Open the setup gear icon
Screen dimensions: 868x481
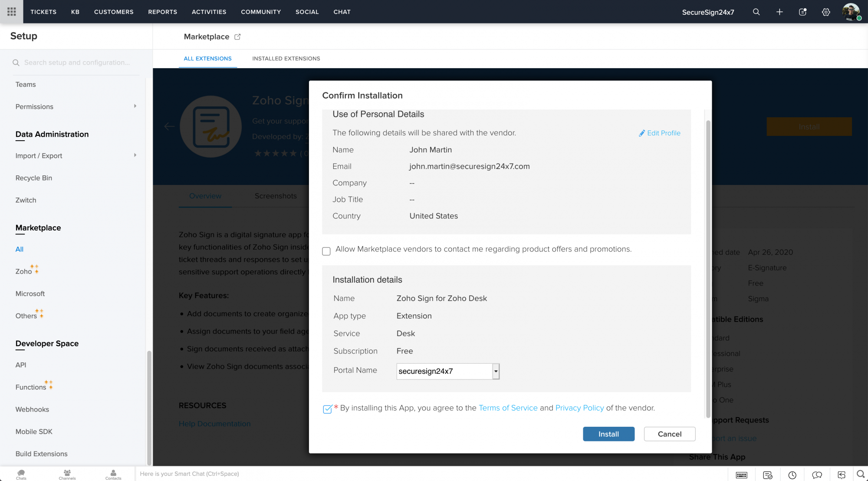(x=826, y=12)
